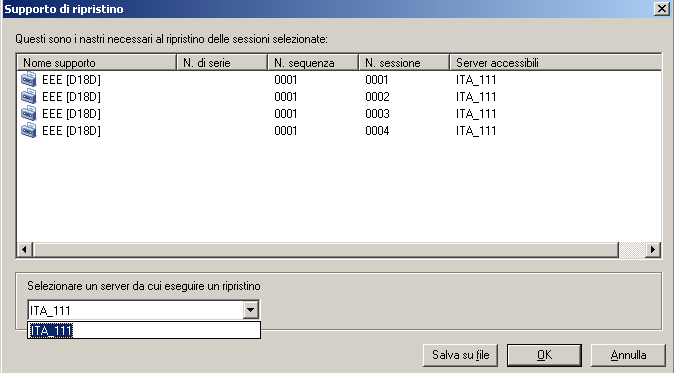
Task: Sort by N. di serie column header
Action: [222, 63]
